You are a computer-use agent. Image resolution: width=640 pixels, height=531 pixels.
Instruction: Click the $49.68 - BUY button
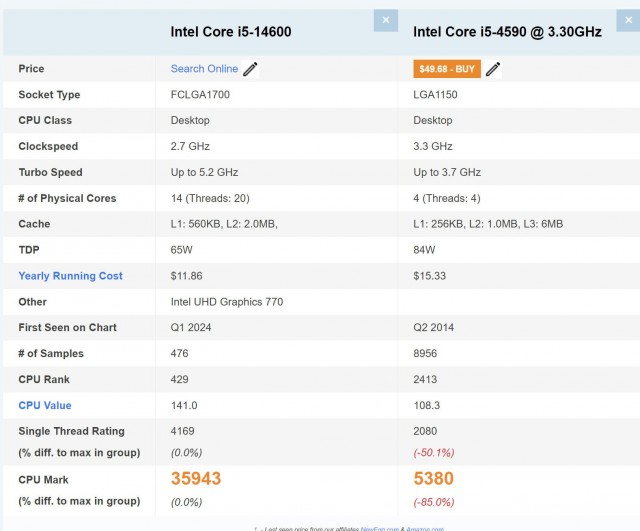447,69
